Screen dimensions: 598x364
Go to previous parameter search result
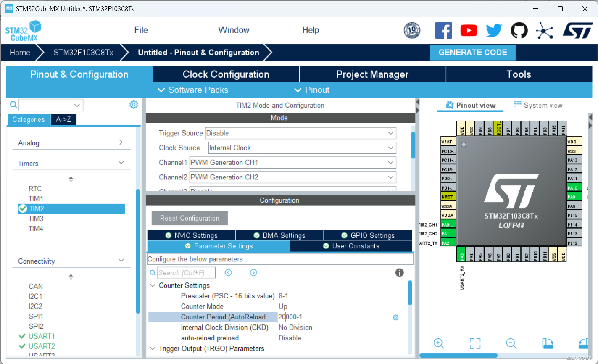tap(228, 273)
